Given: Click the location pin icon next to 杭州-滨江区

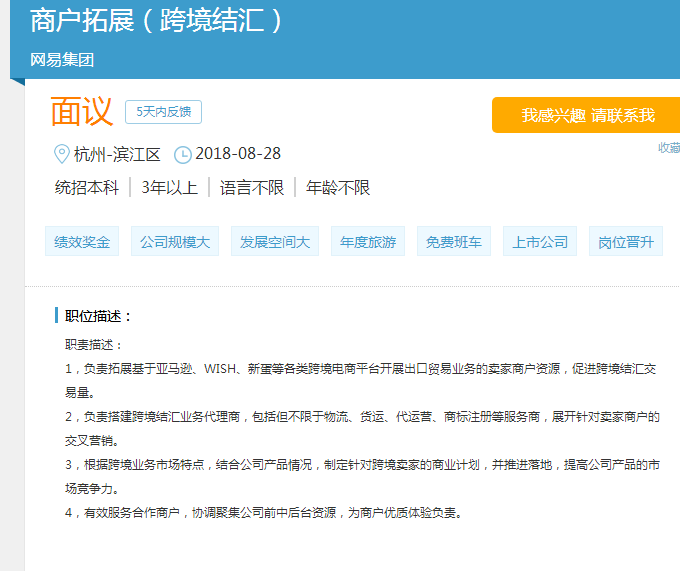Looking at the screenshot, I should (x=62, y=154).
